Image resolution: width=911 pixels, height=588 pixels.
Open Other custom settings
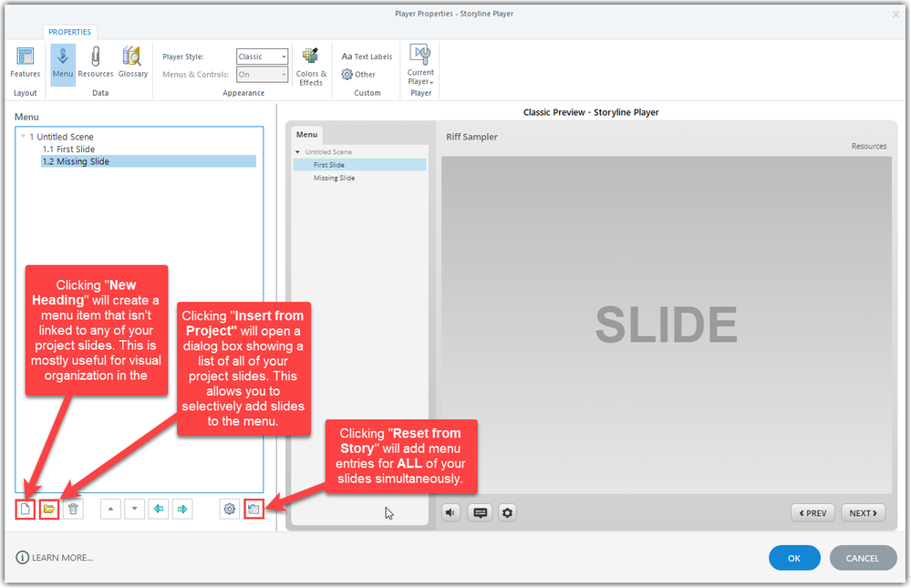pyautogui.click(x=358, y=75)
